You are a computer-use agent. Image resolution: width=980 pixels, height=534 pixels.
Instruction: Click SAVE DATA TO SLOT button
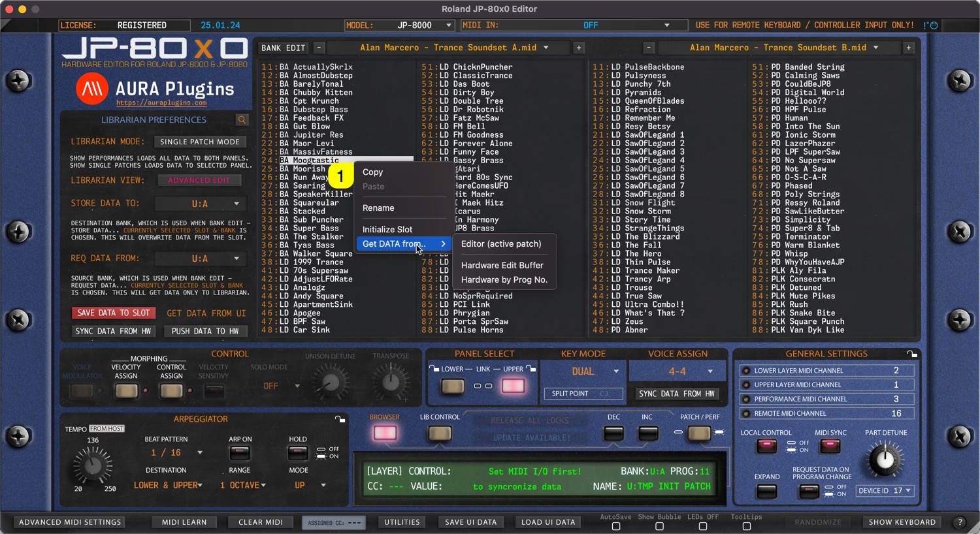coord(114,313)
